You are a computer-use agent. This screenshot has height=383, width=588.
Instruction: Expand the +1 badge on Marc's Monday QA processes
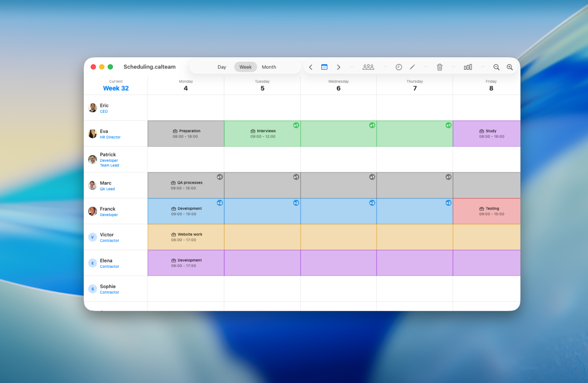click(220, 177)
